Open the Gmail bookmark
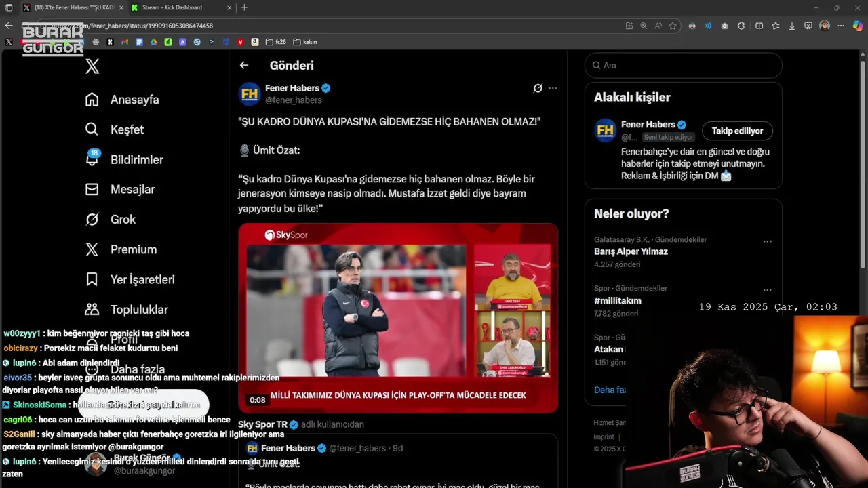The image size is (868, 488). [x=125, y=42]
